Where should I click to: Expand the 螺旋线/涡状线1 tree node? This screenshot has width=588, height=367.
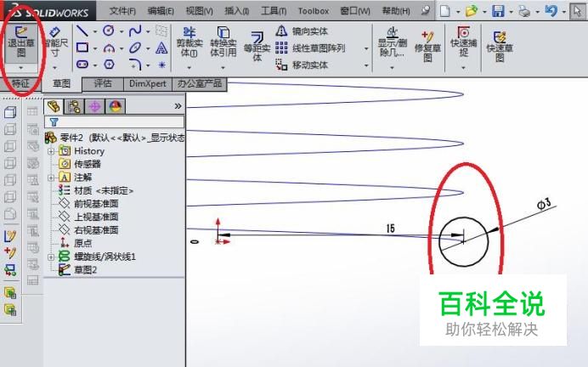coord(51,257)
